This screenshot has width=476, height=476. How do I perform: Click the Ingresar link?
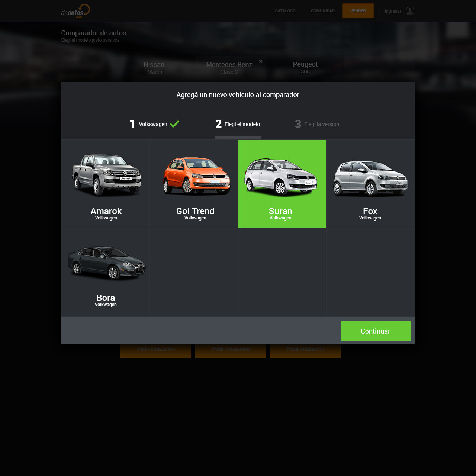click(393, 11)
